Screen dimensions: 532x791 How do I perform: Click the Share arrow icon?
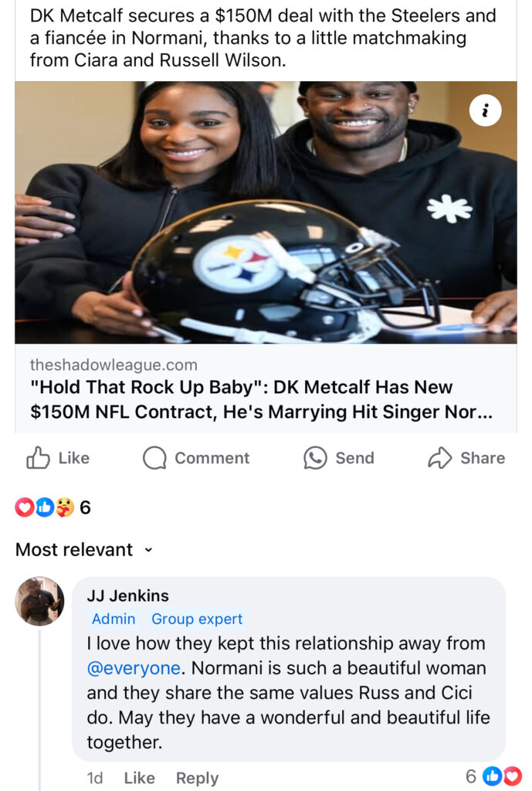tap(439, 458)
